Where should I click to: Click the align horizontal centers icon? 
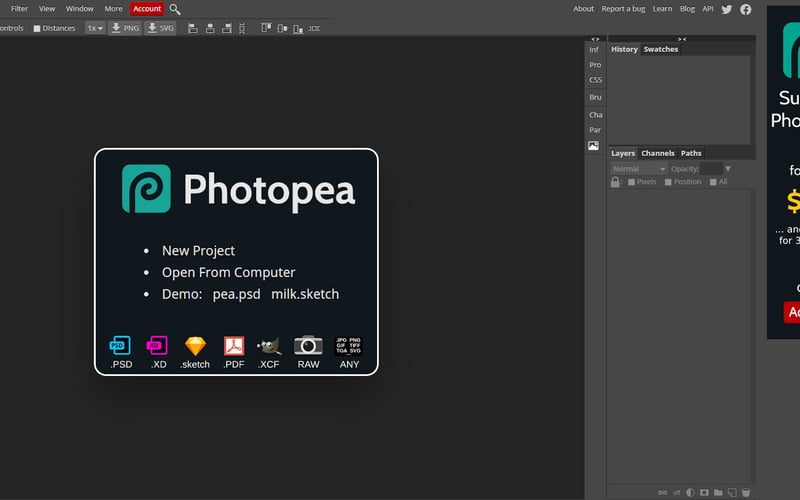pyautogui.click(x=210, y=29)
